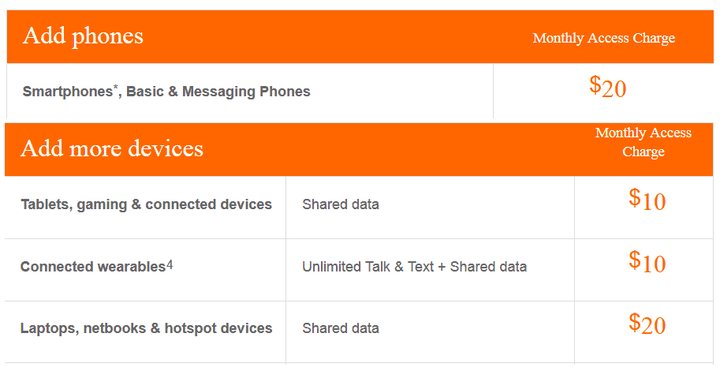The height and width of the screenshot is (367, 720).
Task: Click the word phones in orange header
Action: pos(108,37)
